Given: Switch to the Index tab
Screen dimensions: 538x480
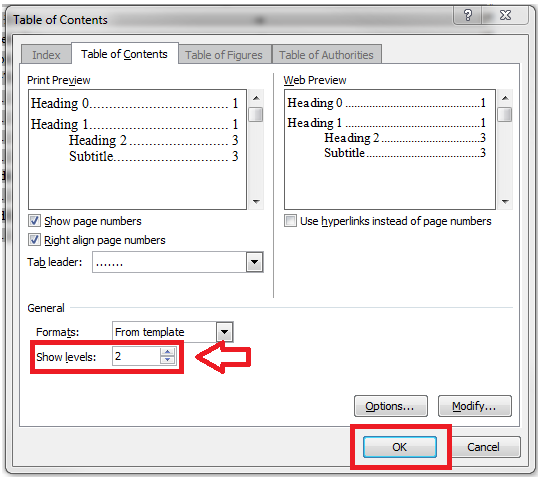Looking at the screenshot, I should [46, 55].
